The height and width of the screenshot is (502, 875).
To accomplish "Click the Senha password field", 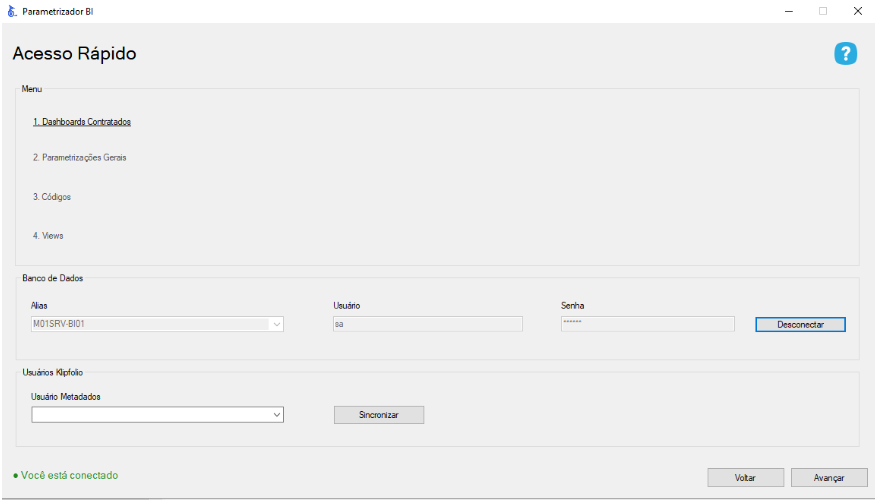I will tap(647, 324).
